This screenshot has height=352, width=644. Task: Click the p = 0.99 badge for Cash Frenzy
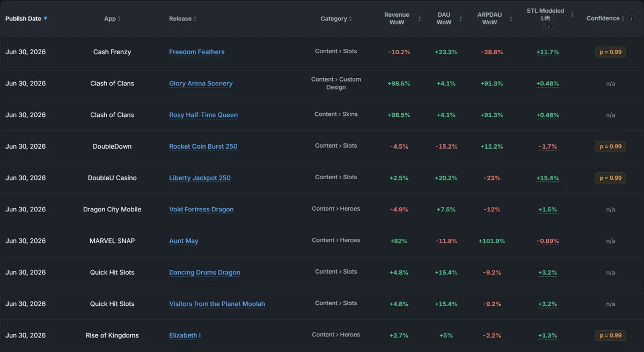pyautogui.click(x=611, y=52)
